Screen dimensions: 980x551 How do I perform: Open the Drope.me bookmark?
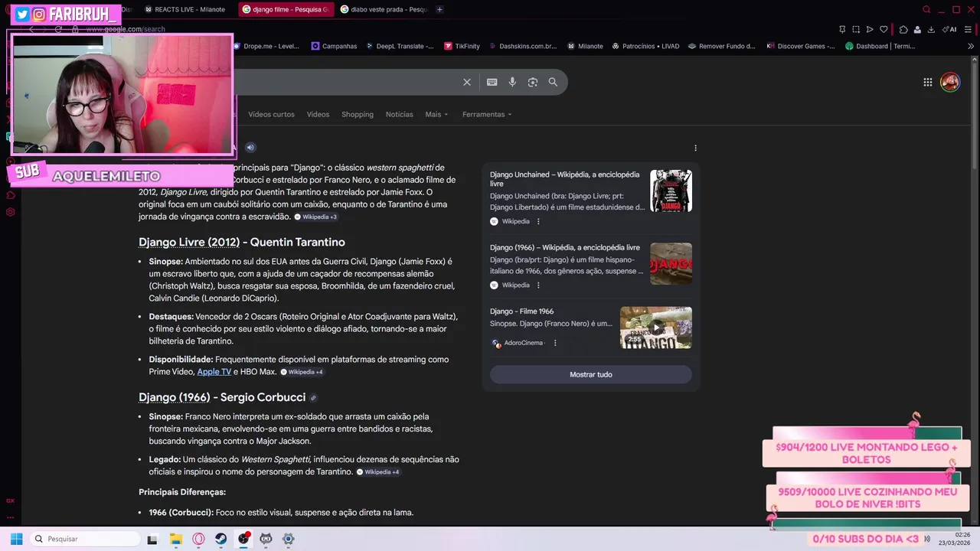point(266,46)
